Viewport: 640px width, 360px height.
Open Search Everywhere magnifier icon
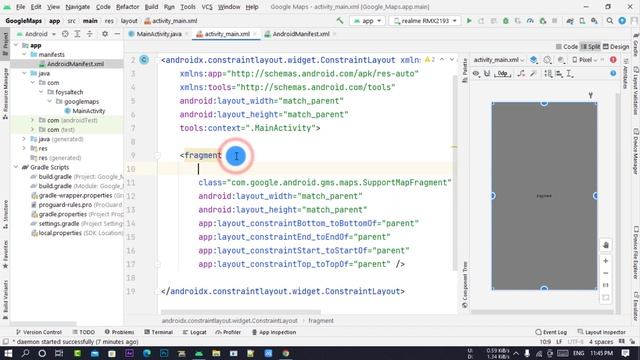pyautogui.click(x=610, y=20)
